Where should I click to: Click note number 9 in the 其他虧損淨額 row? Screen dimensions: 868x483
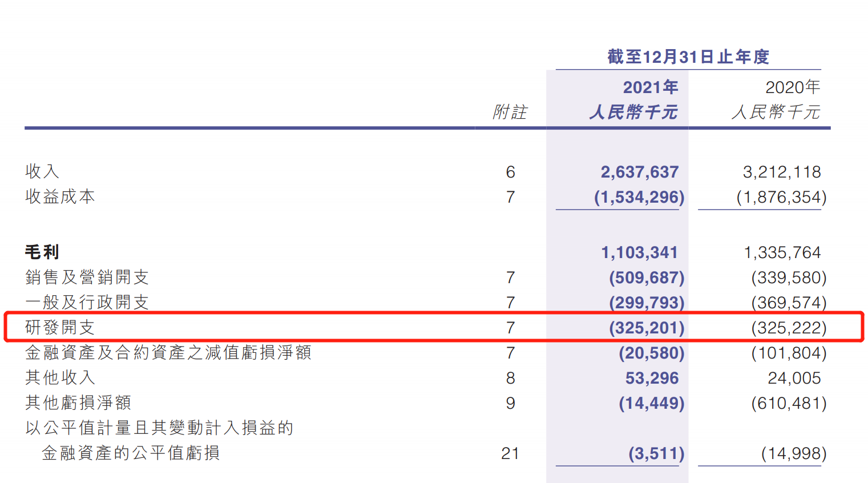[510, 403]
